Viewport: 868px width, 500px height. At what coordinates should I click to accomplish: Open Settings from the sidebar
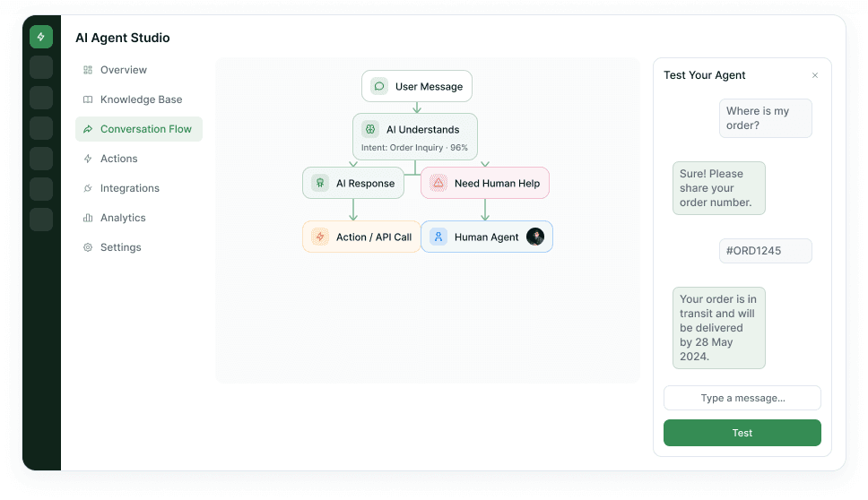[139, 247]
